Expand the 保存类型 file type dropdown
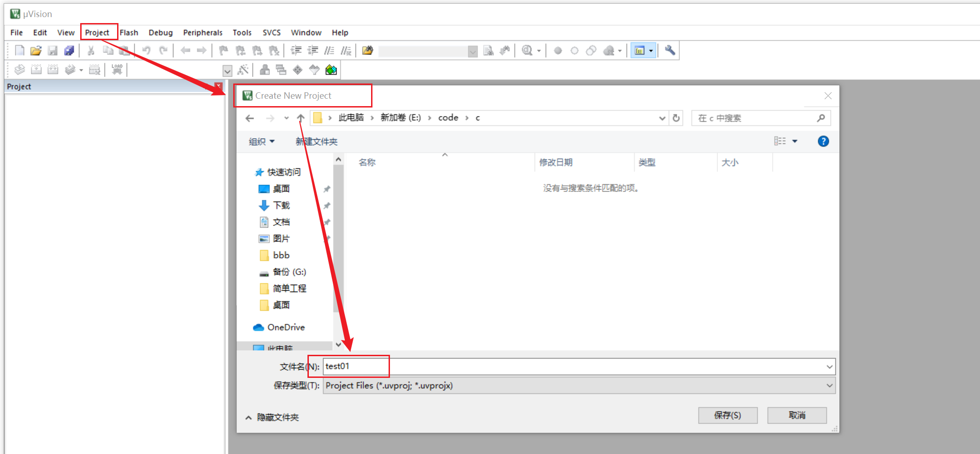The image size is (980, 454). (829, 386)
